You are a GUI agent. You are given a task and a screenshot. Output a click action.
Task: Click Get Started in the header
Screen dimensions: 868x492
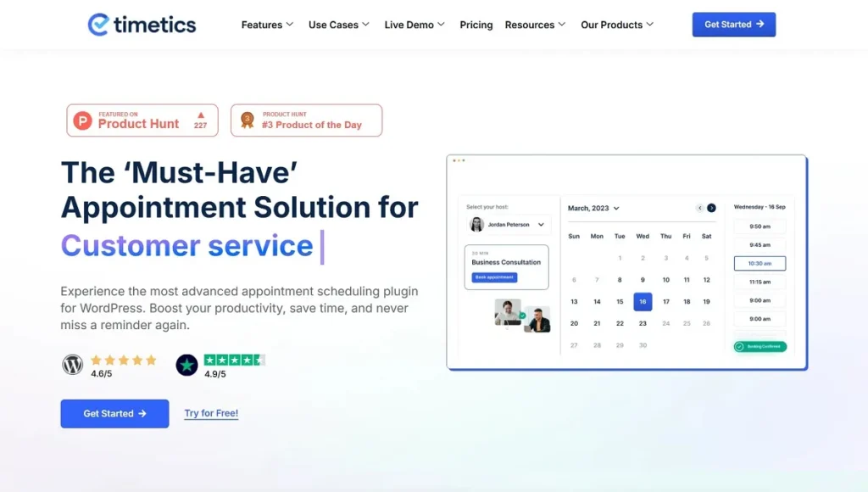[733, 25]
